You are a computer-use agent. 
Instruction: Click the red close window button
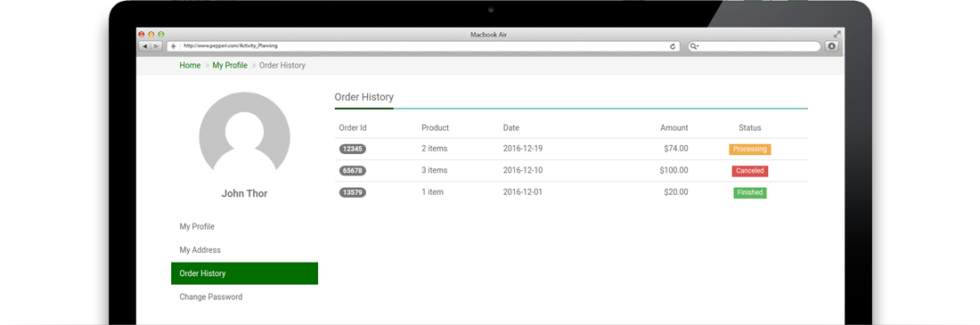[x=142, y=35]
